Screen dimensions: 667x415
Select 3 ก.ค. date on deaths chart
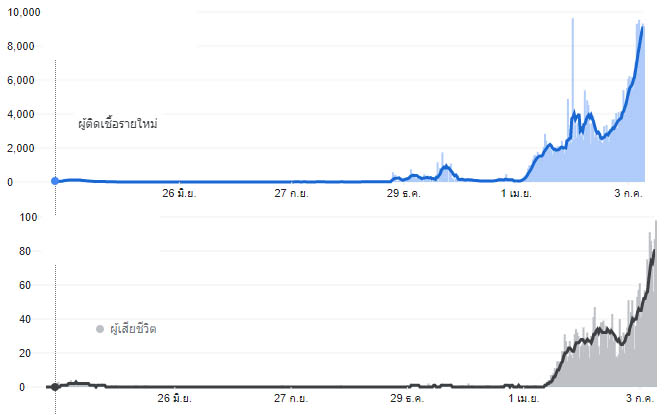tap(629, 399)
